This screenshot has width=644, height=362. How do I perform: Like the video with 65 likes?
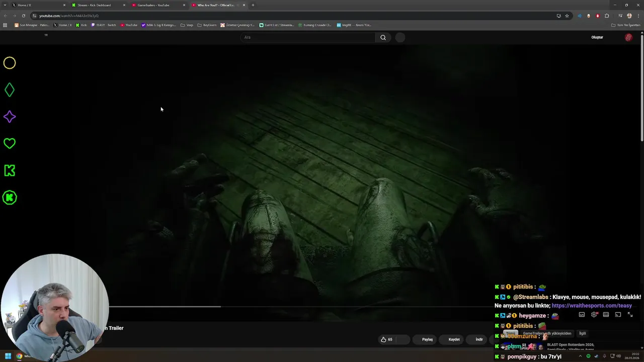click(387, 339)
